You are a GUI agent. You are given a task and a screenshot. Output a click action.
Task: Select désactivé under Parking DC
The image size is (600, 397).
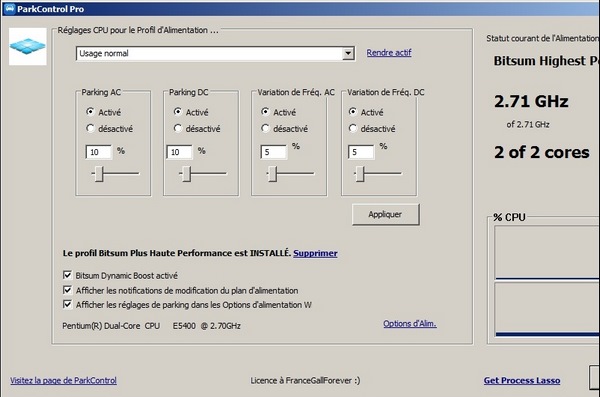click(x=178, y=128)
